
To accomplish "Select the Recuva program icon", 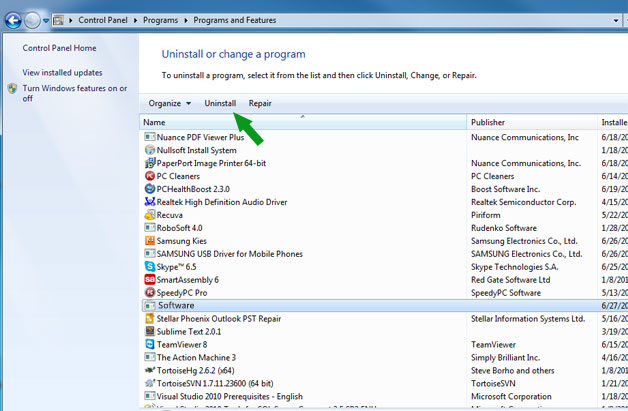I will tap(150, 215).
